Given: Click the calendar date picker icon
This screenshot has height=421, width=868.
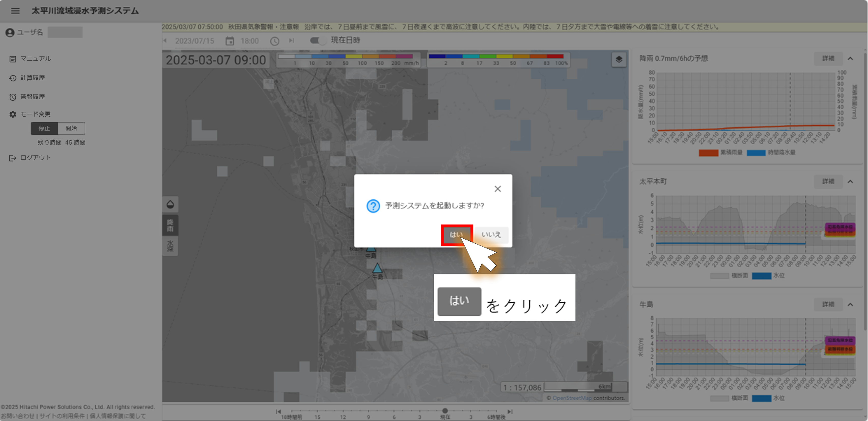Looking at the screenshot, I should pos(229,41).
